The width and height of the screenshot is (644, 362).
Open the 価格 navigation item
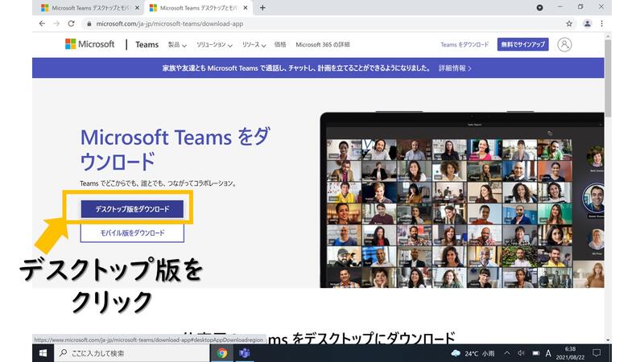pos(279,45)
